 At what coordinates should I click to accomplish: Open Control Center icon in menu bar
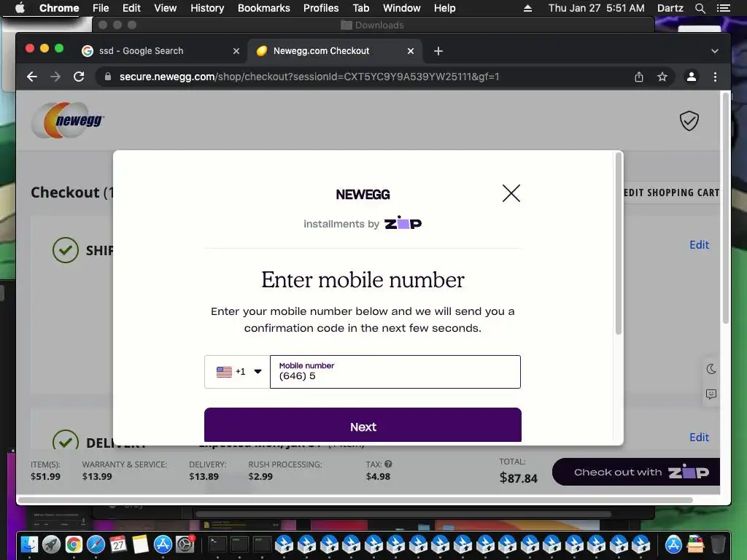[x=723, y=8]
